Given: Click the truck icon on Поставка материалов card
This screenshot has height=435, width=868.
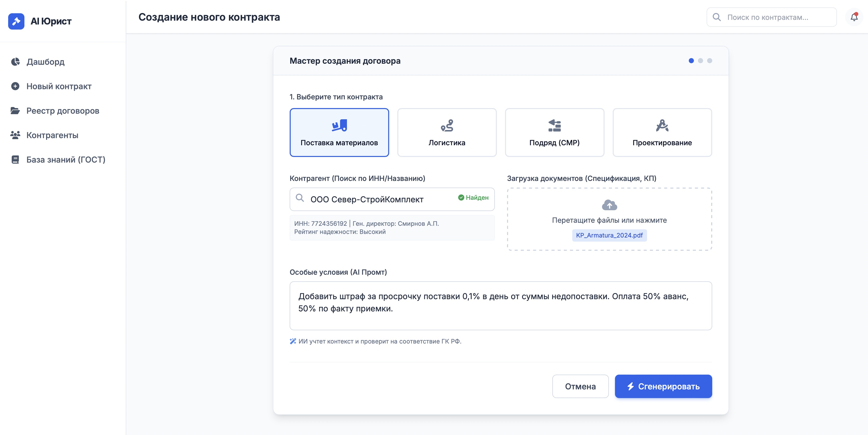Looking at the screenshot, I should point(339,125).
